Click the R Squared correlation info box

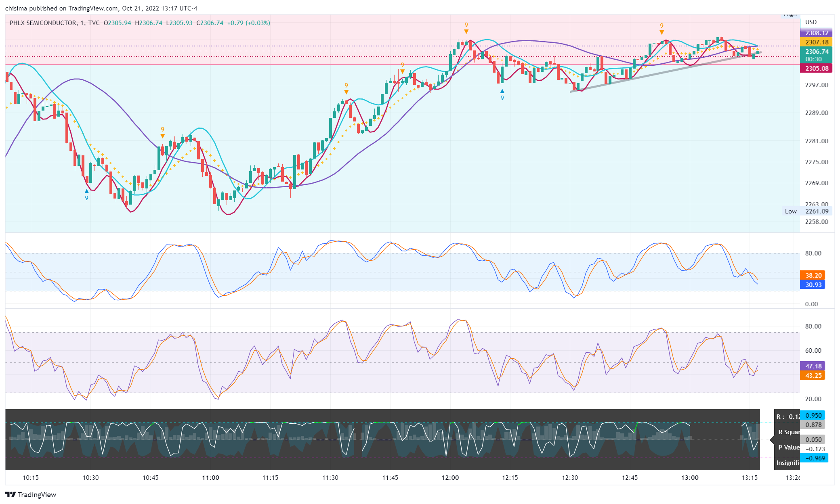coord(788,432)
